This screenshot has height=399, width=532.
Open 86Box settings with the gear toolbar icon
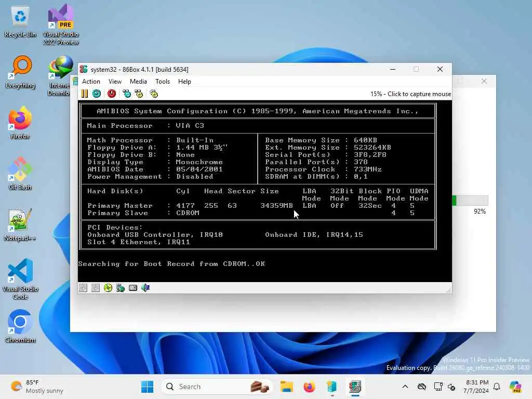pyautogui.click(x=154, y=94)
